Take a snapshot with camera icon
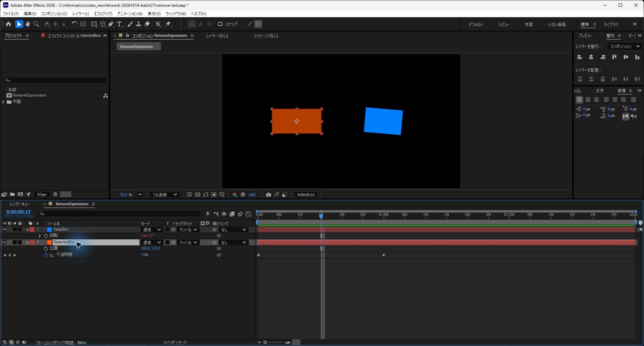644x346 pixels. click(268, 195)
